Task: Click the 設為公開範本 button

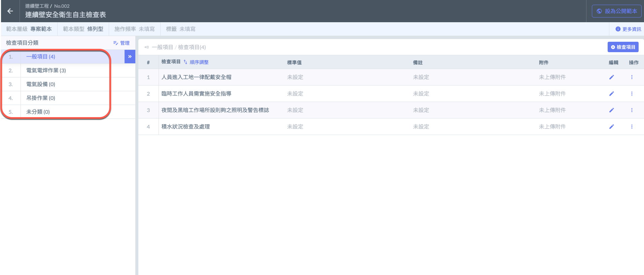Action: (616, 11)
